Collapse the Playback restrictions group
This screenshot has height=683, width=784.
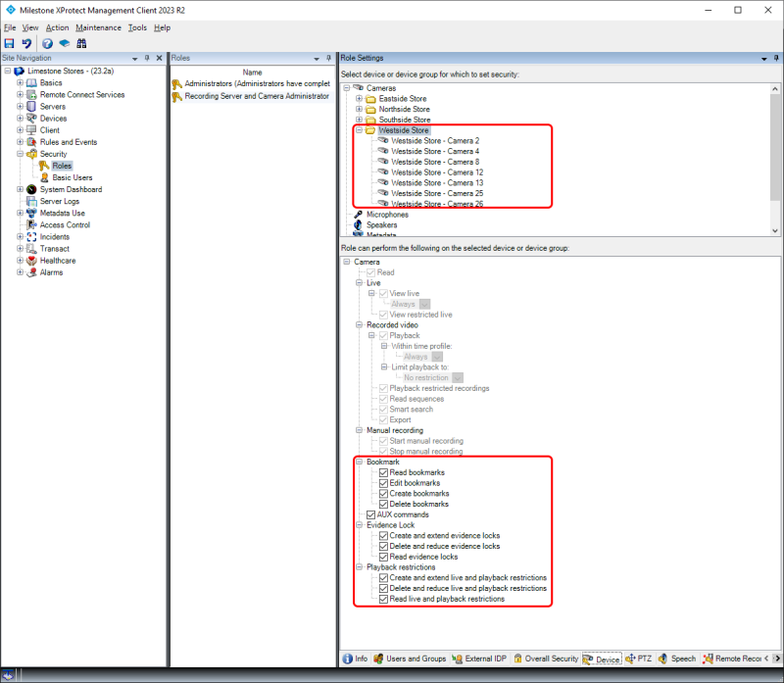click(359, 567)
